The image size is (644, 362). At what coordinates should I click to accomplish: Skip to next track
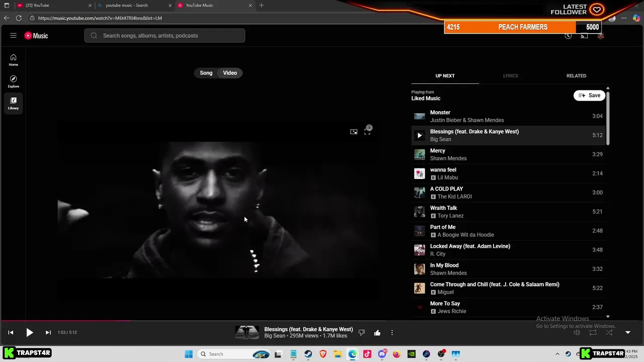48,332
